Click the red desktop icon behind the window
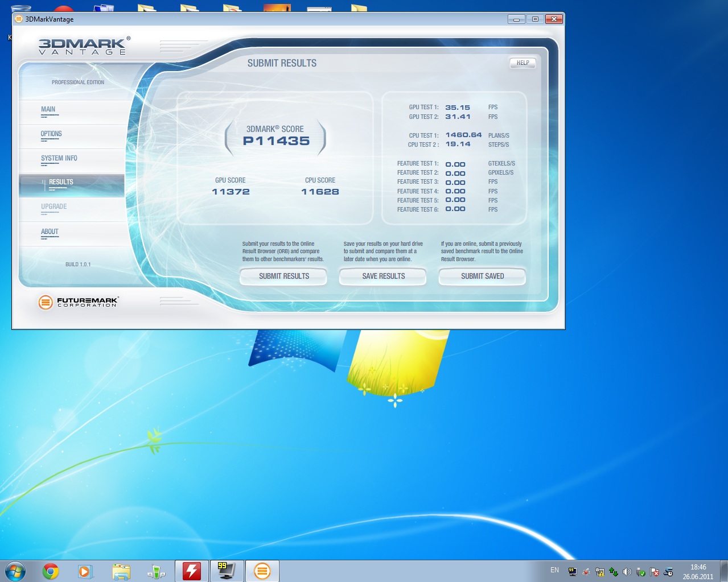Image resolution: width=728 pixels, height=582 pixels. [x=64, y=9]
